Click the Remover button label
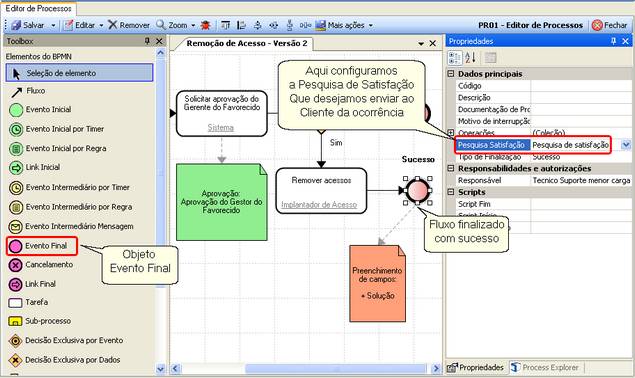 pos(134,25)
